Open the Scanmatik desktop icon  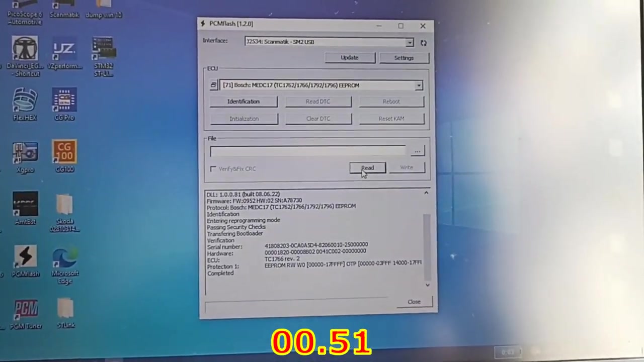(x=64, y=10)
